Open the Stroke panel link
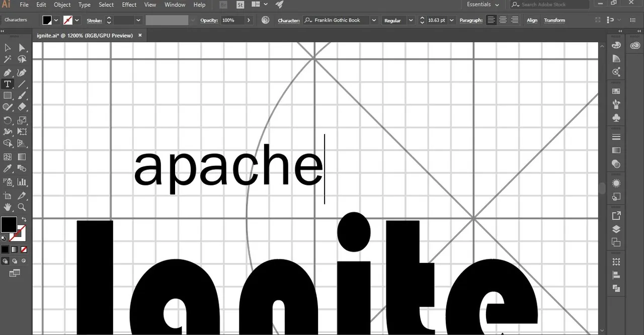The width and height of the screenshot is (644, 335). point(94,21)
